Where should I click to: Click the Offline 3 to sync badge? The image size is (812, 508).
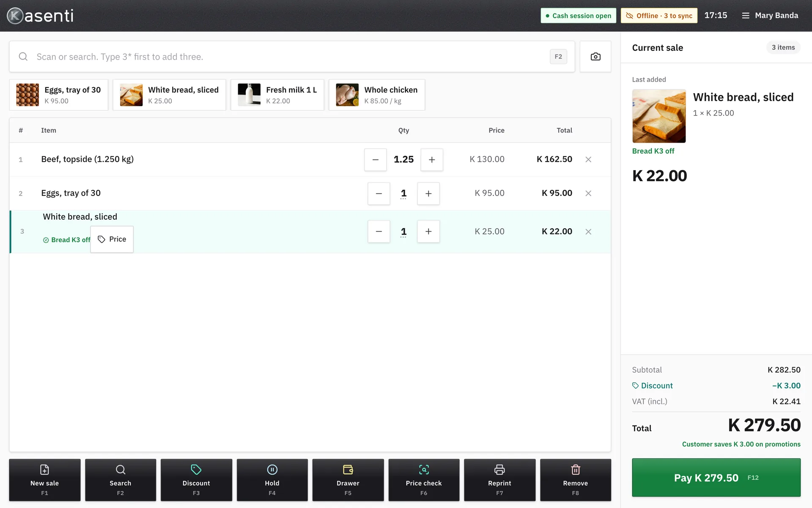[x=659, y=16]
